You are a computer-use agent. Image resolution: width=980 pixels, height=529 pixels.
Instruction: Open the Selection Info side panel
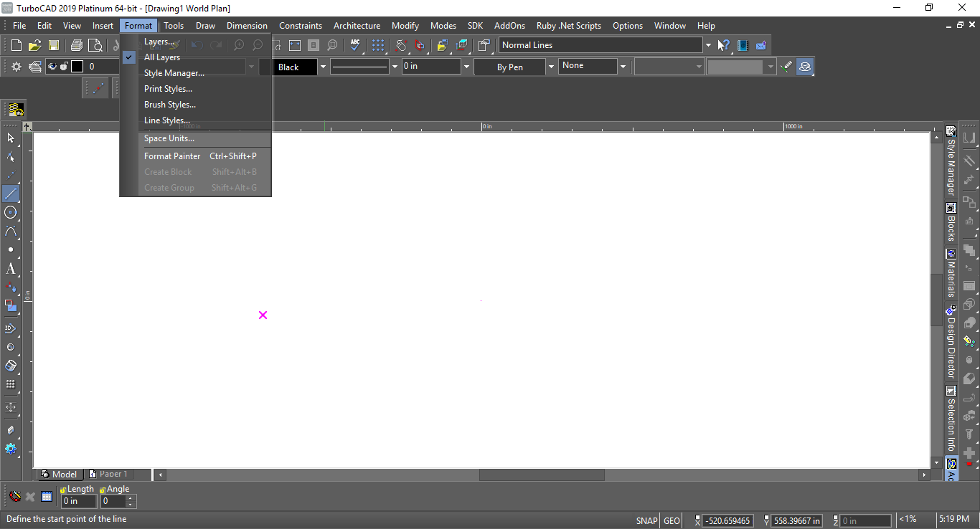click(x=951, y=419)
